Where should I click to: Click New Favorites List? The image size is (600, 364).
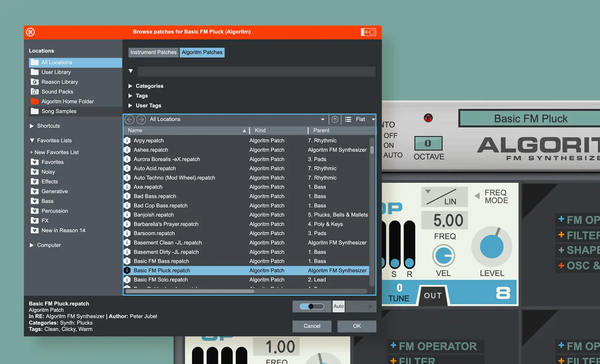pyautogui.click(x=54, y=152)
